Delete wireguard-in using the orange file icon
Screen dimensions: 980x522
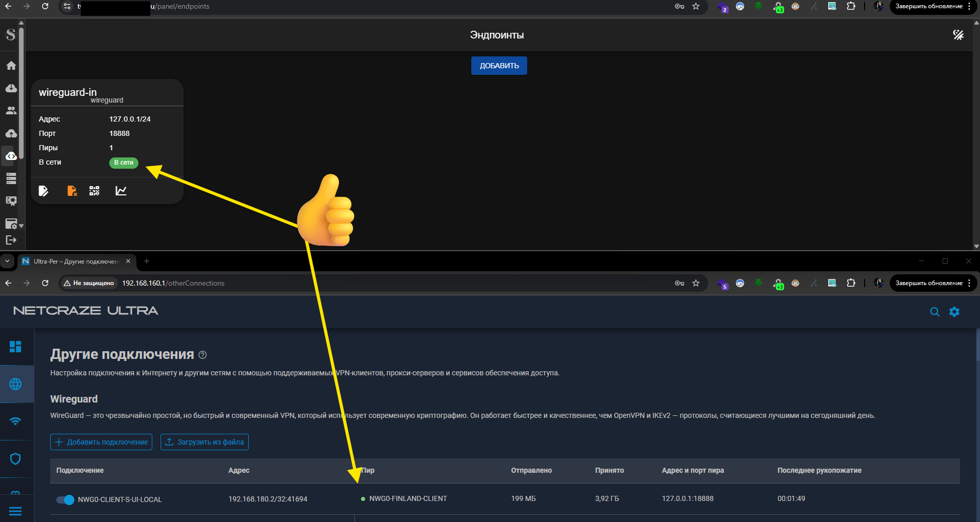click(72, 191)
